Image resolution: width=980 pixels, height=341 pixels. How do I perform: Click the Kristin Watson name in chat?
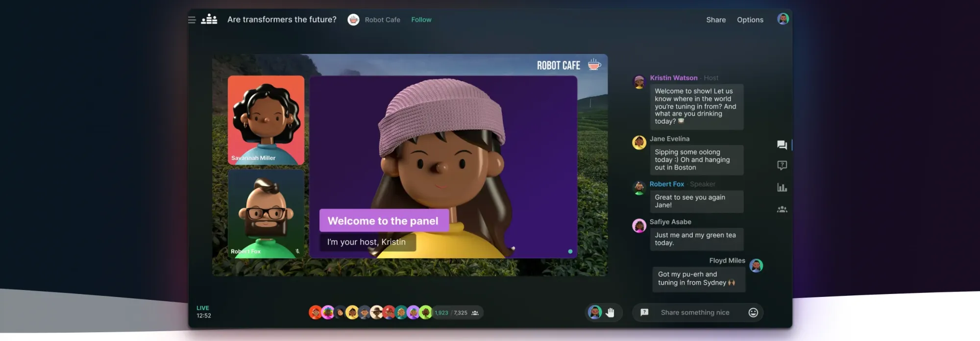point(673,78)
